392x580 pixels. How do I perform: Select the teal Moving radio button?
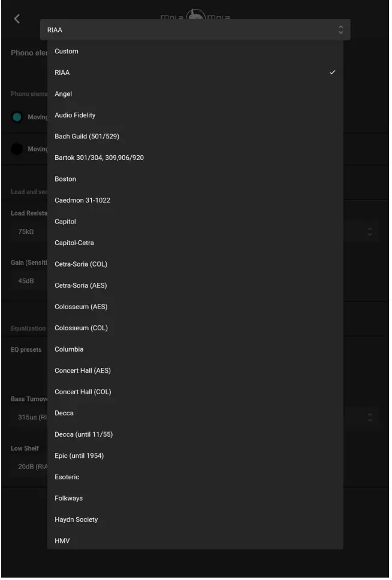[x=17, y=117]
